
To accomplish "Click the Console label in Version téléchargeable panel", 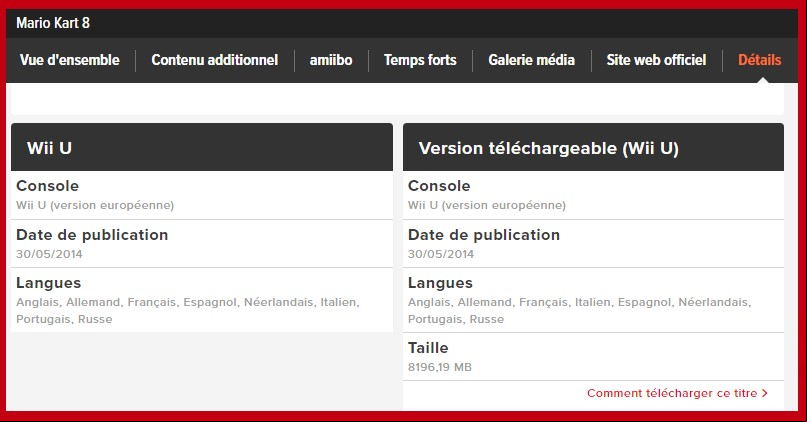I will [439, 186].
